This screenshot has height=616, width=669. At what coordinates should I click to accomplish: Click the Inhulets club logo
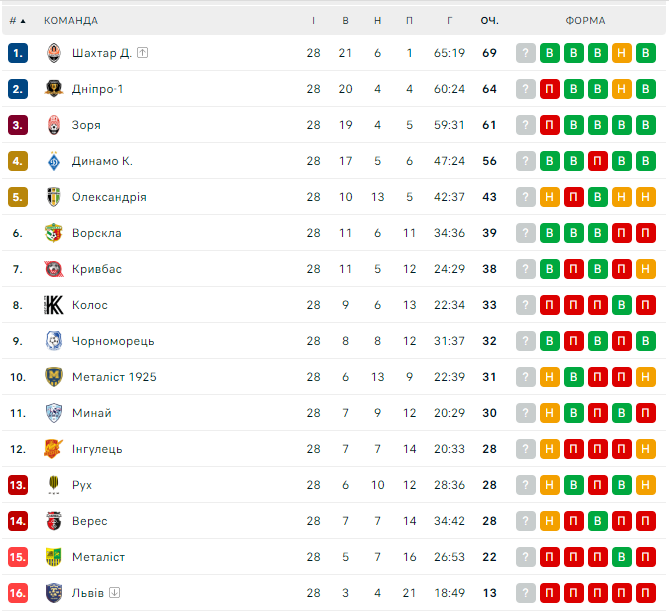[x=54, y=449]
